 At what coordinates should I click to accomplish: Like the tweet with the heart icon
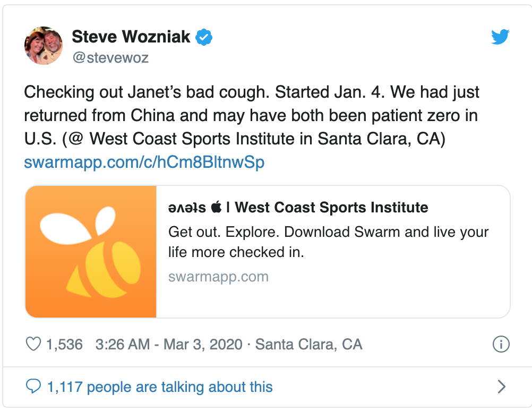(33, 345)
